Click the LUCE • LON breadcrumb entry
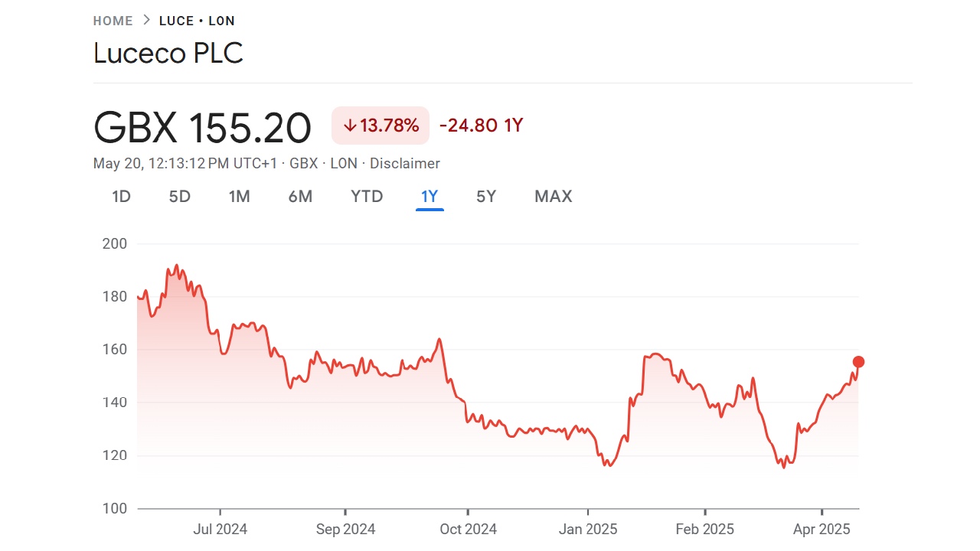Screen dimensions: 980x551 point(197,21)
